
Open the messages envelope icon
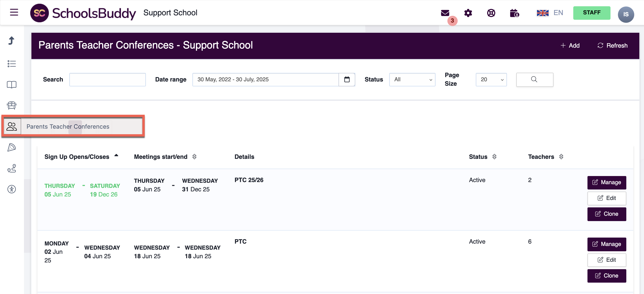click(x=445, y=13)
